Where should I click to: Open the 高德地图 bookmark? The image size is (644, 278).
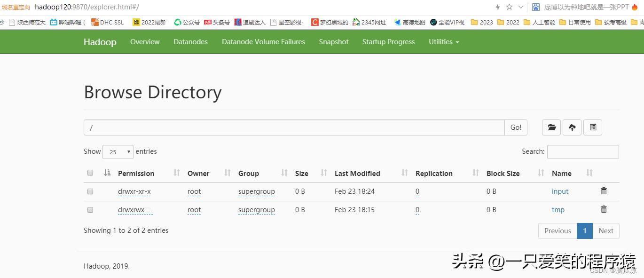pyautogui.click(x=413, y=22)
